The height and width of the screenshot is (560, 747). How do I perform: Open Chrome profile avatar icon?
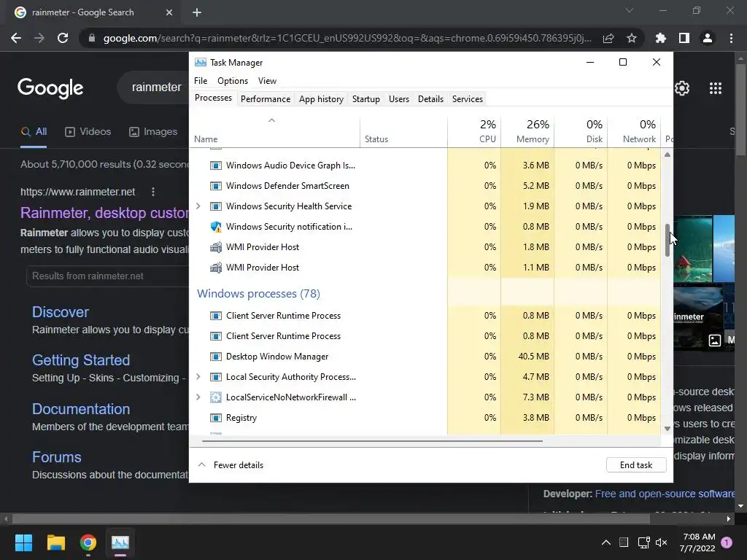point(708,38)
